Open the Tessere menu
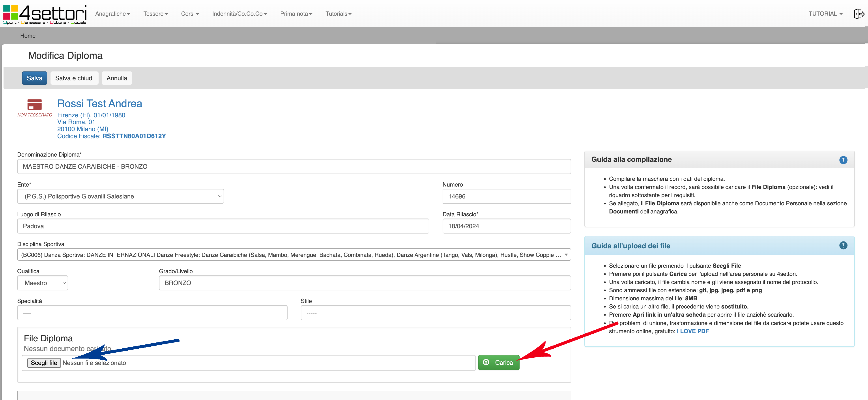The width and height of the screenshot is (868, 400). [155, 14]
